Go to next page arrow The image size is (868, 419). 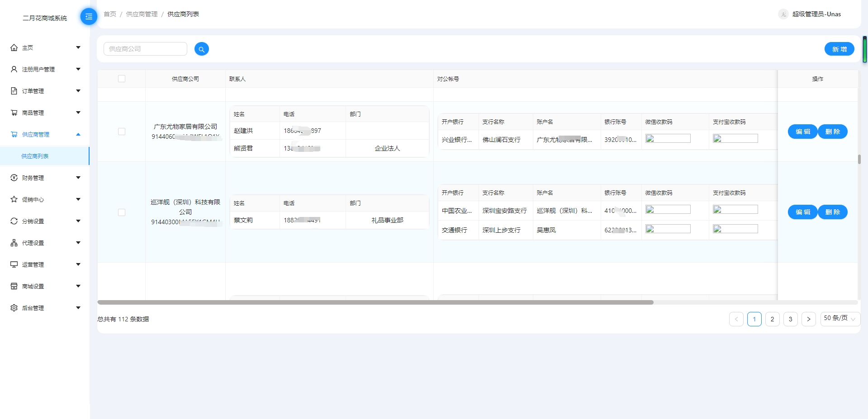[x=808, y=319]
